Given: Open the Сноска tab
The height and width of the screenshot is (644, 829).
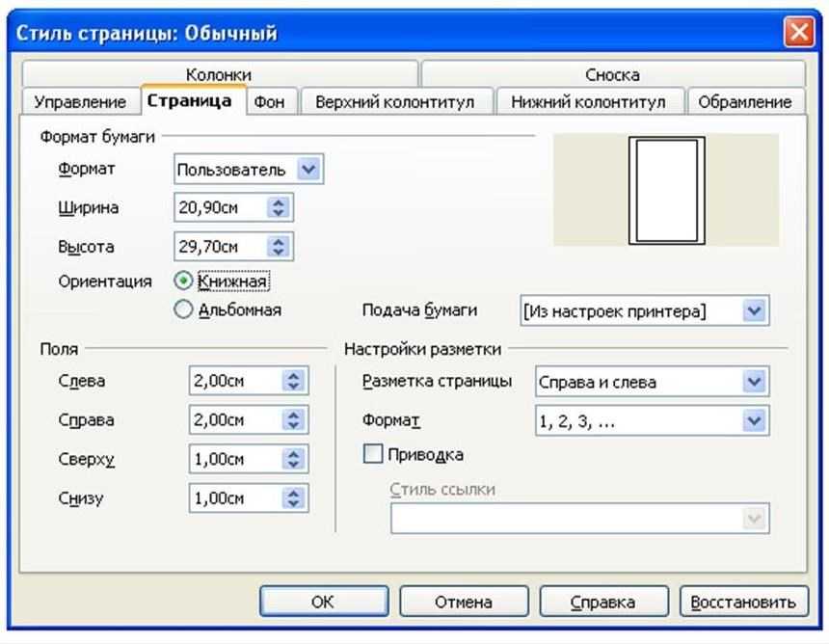Looking at the screenshot, I should click(613, 74).
